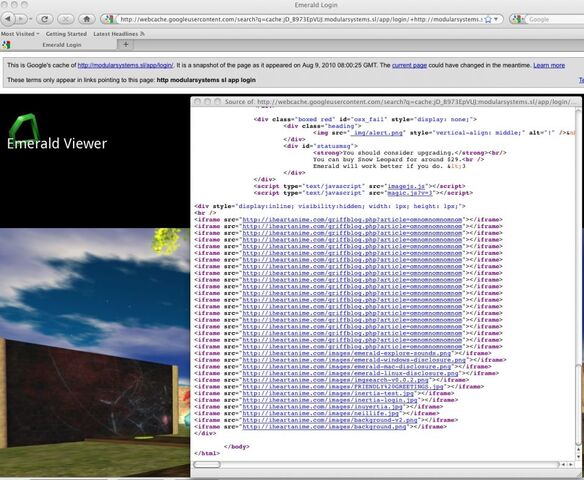Open the 'current page' link
584x480 pixels.
click(409, 65)
